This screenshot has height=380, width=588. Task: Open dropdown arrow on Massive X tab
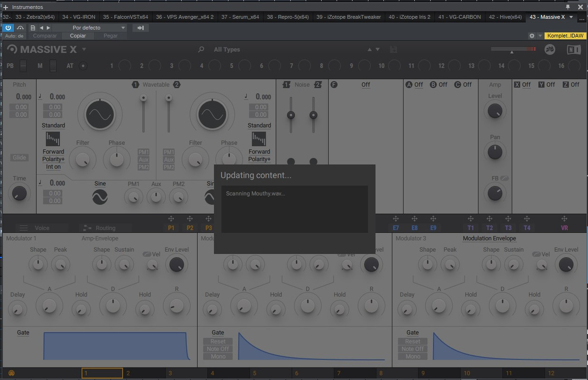click(571, 17)
